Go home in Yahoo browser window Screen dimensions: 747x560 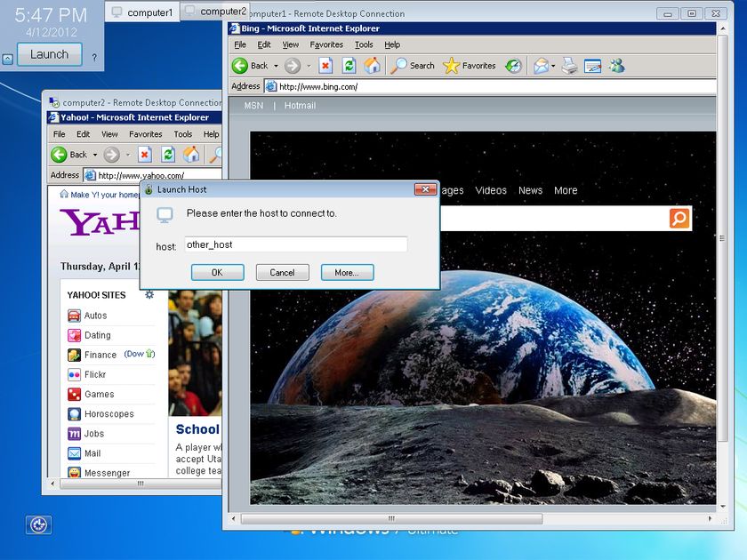click(x=191, y=154)
